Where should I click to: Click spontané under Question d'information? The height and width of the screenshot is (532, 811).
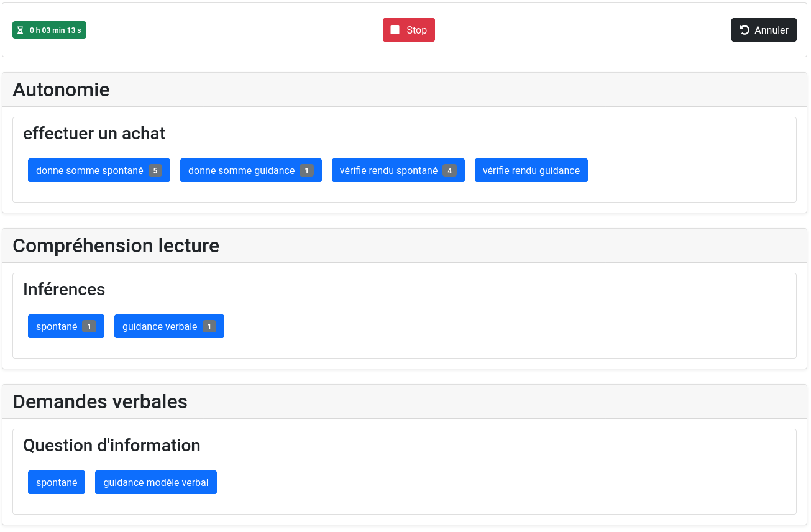coord(57,482)
